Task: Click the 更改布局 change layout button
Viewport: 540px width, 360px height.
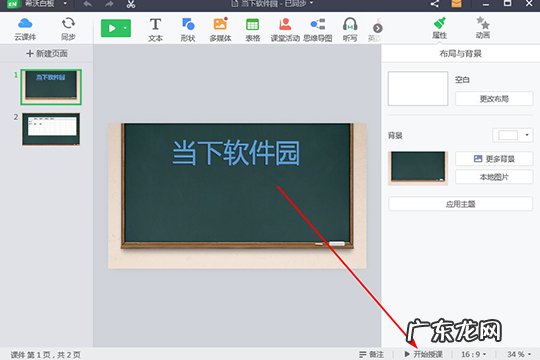Action: [494, 99]
